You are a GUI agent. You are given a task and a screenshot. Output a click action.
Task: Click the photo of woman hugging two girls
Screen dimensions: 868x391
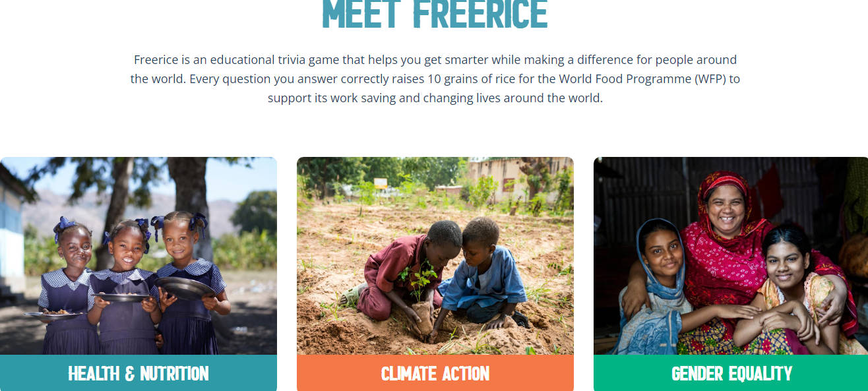pyautogui.click(x=731, y=256)
